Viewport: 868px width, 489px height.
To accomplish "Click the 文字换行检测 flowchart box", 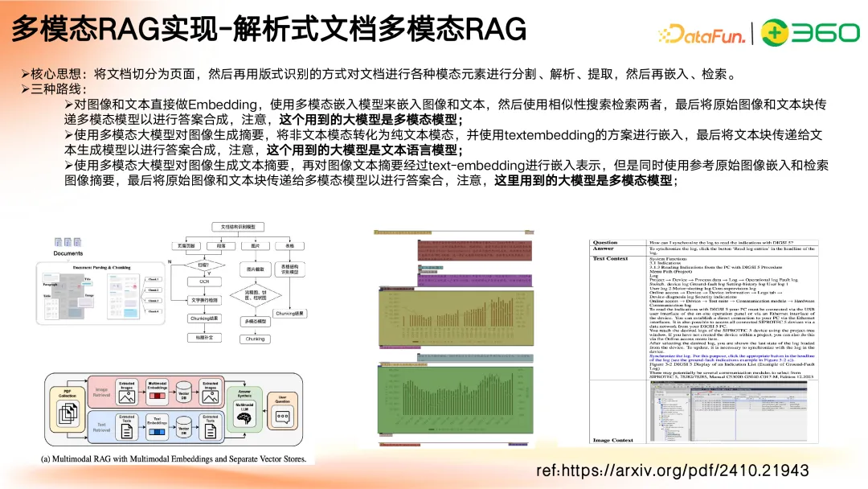I will tap(204, 300).
